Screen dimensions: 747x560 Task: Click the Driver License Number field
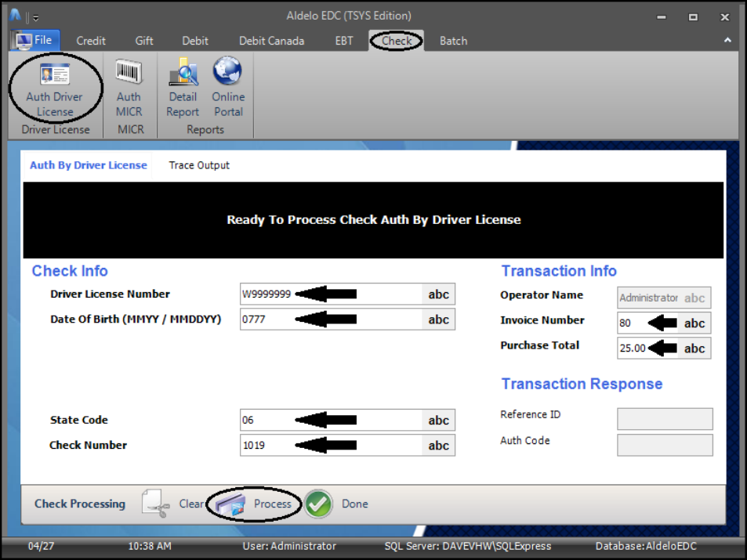[331, 294]
